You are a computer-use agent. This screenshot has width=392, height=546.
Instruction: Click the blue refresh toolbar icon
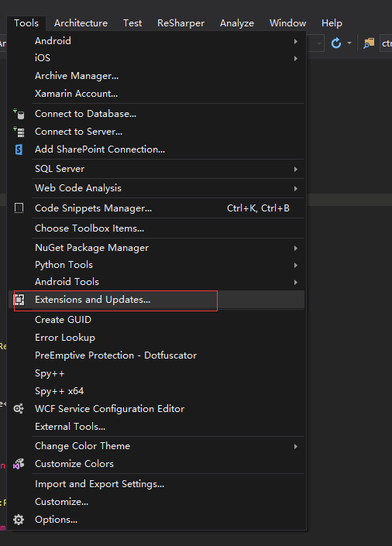336,43
